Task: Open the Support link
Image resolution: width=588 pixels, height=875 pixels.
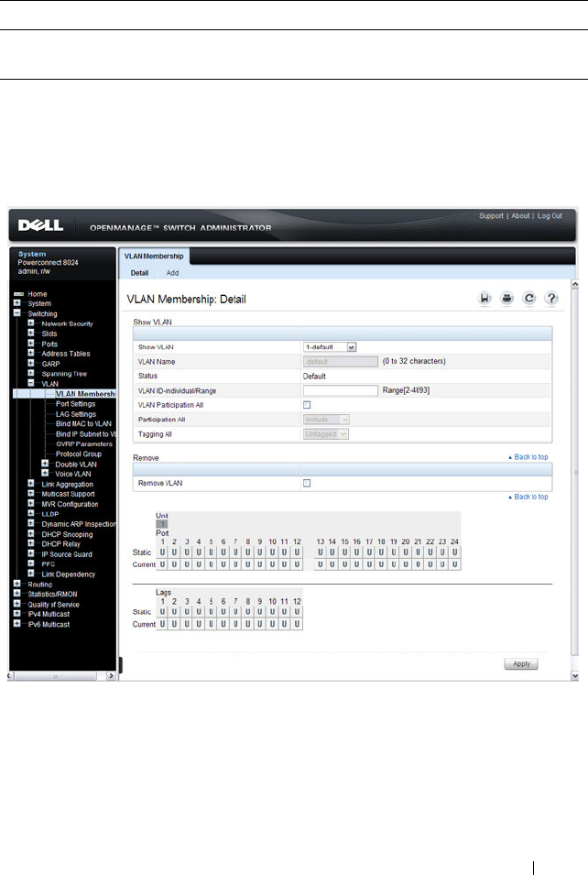Action: pos(491,216)
